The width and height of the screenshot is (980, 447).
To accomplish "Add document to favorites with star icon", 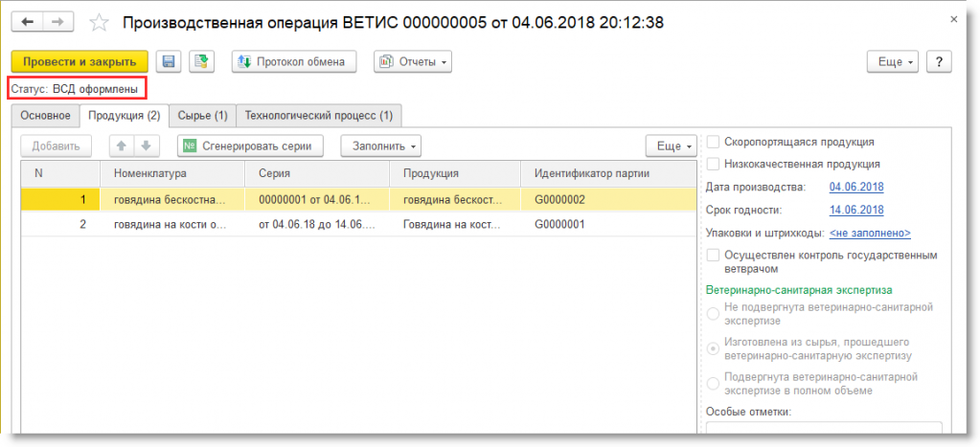I will coord(98,21).
